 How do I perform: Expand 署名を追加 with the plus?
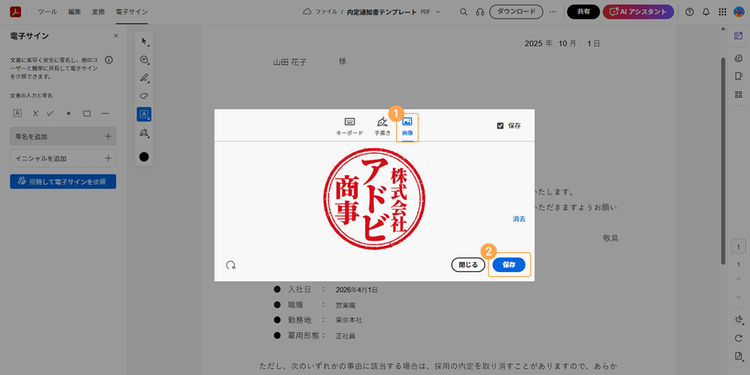108,136
